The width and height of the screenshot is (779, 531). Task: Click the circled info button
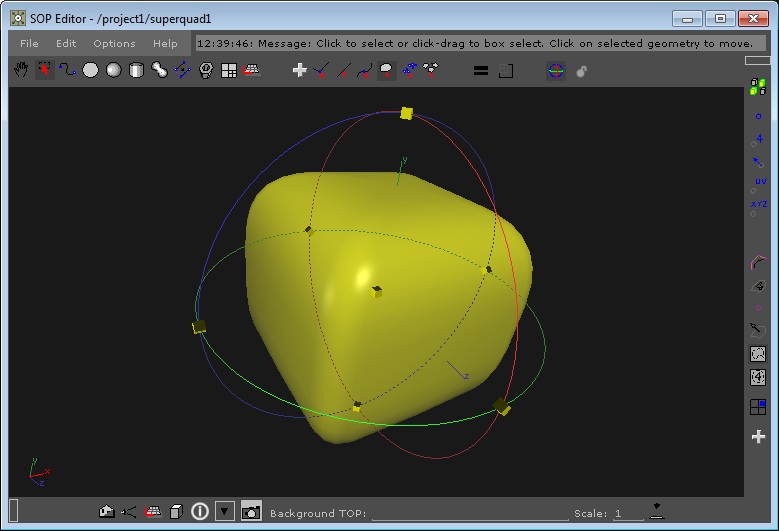pos(200,511)
